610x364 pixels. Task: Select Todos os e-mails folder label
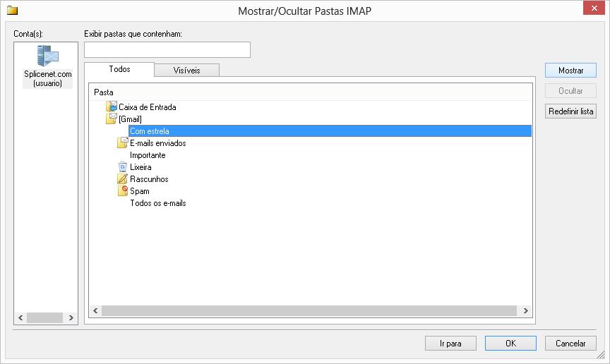tap(158, 203)
